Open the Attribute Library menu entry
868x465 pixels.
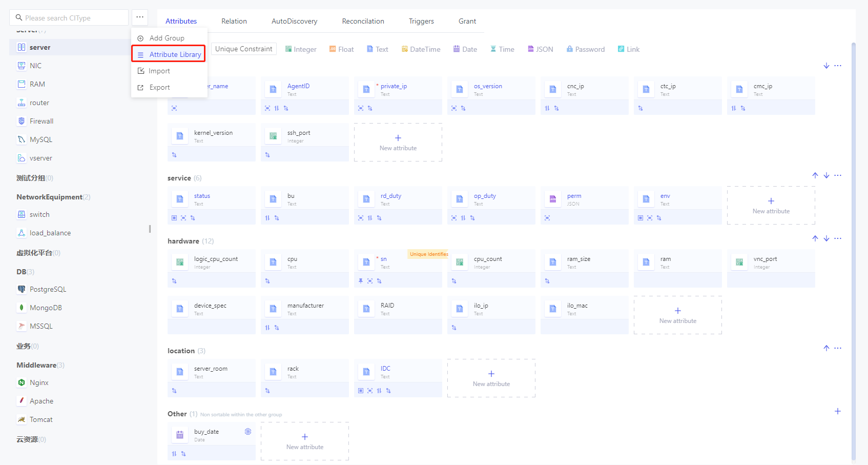(x=169, y=54)
